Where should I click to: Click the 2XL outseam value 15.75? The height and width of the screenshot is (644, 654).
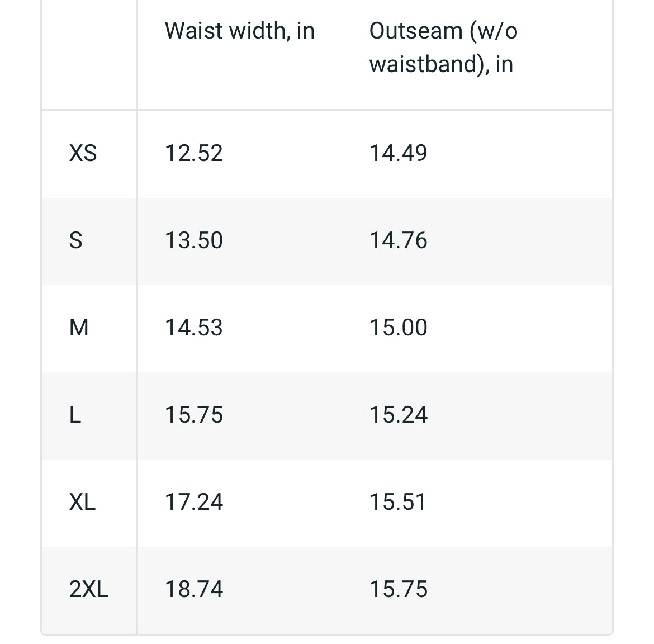399,589
